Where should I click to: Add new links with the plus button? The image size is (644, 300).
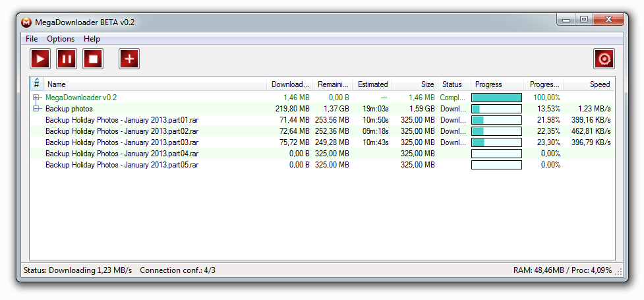[x=129, y=59]
